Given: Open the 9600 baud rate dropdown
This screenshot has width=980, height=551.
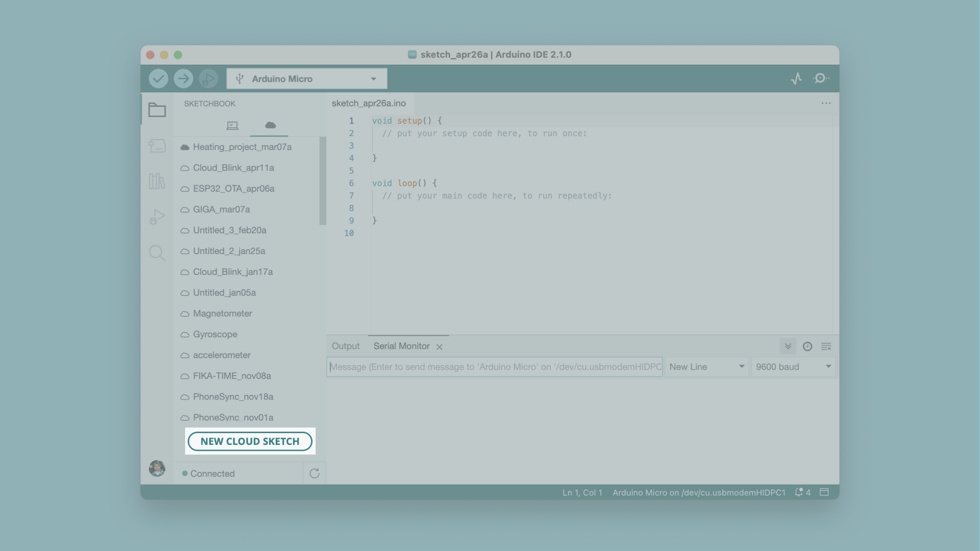Looking at the screenshot, I should [x=793, y=367].
